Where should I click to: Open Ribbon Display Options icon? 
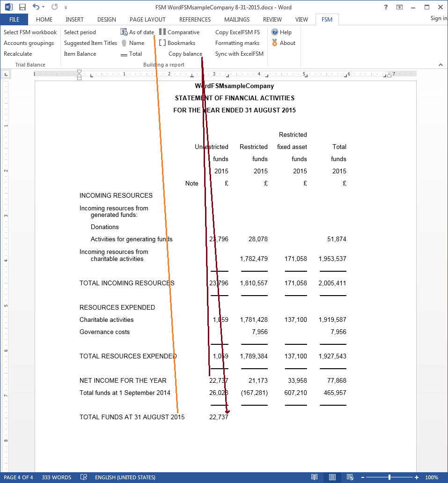tap(399, 7)
